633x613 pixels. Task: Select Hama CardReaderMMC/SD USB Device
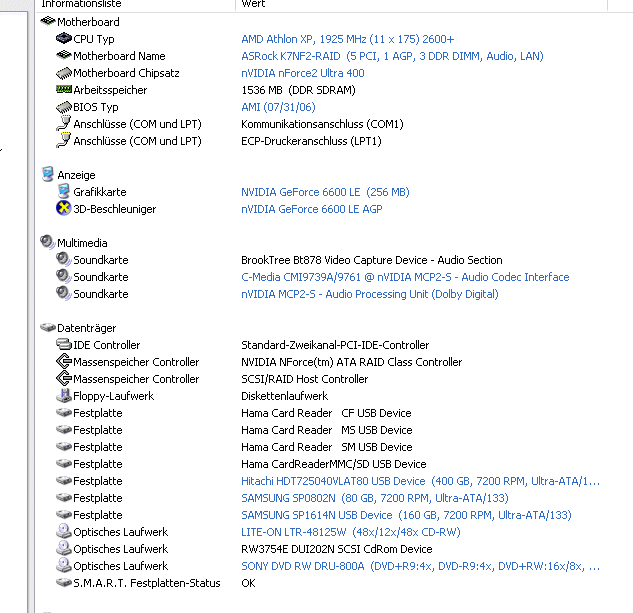pyautogui.click(x=334, y=464)
